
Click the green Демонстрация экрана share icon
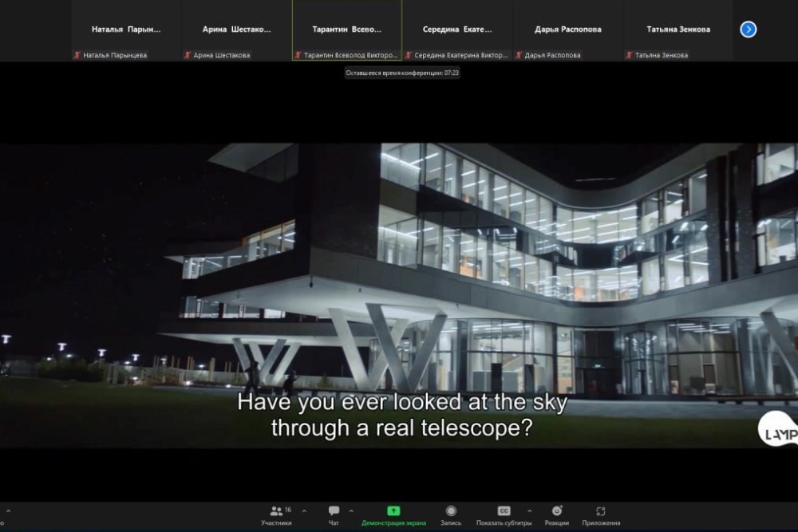393,510
